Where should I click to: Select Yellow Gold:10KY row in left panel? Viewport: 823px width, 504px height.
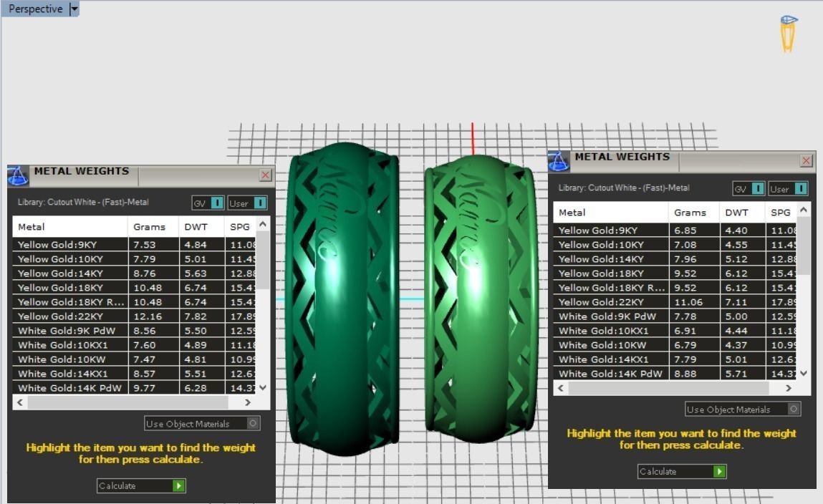[x=134, y=259]
